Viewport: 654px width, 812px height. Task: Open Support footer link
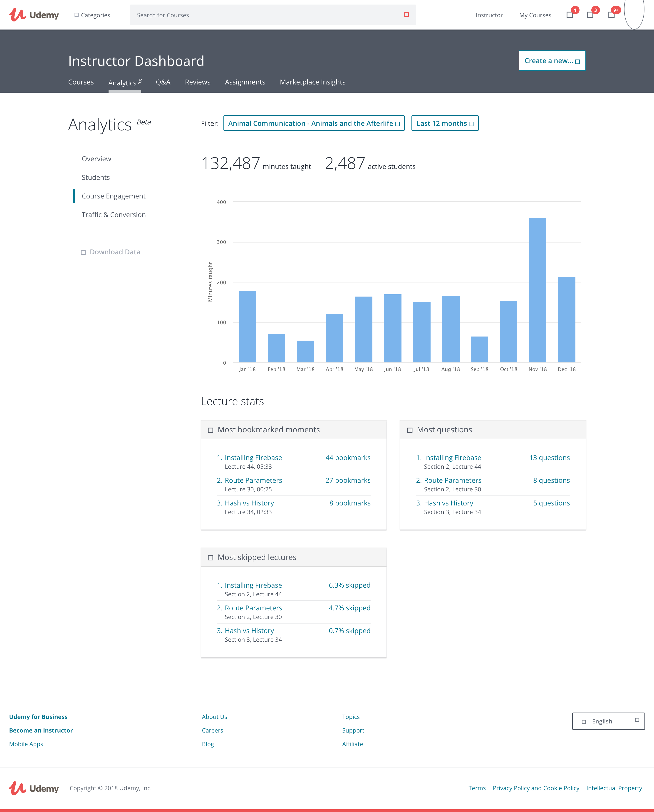[353, 730]
